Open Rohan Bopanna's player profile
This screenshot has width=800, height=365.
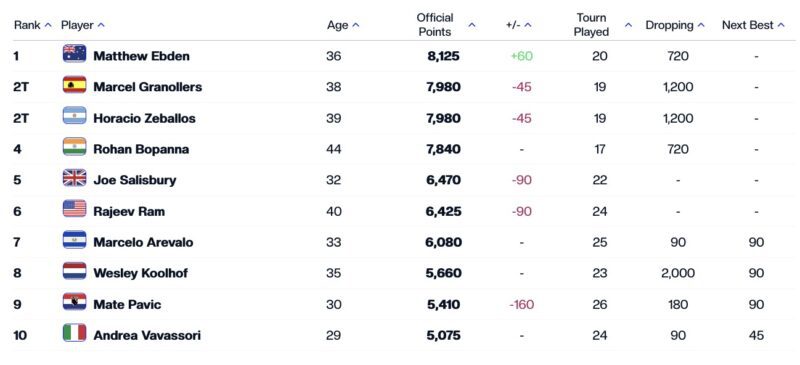(141, 149)
